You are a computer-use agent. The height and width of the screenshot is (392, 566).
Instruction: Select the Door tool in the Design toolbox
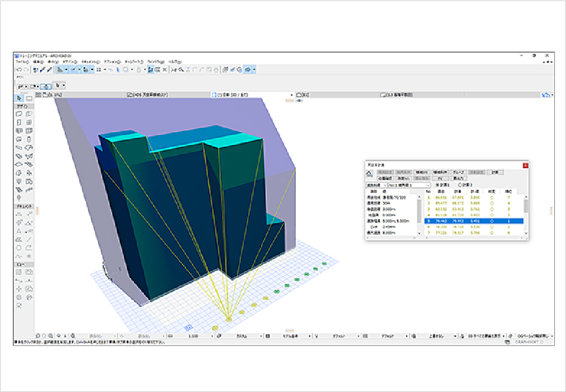(x=19, y=122)
